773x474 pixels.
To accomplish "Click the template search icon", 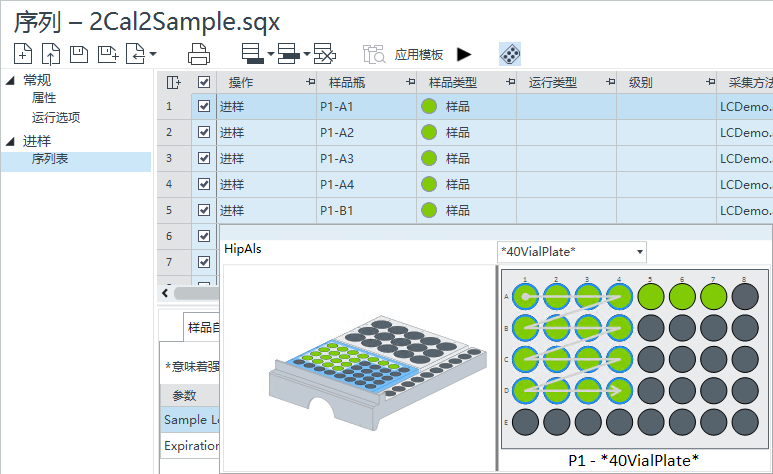I will [x=374, y=54].
